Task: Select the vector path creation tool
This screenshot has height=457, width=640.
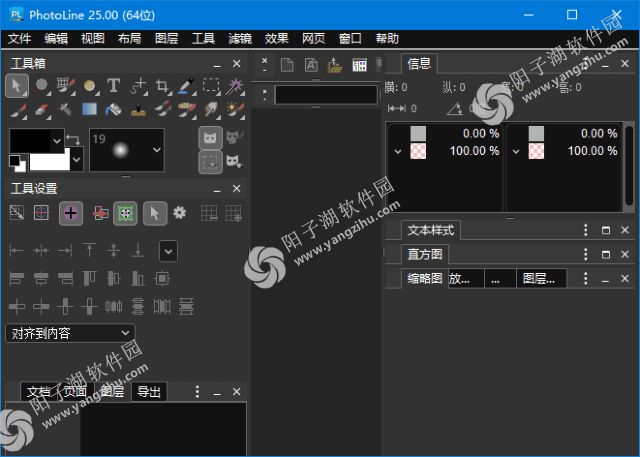Action: pyautogui.click(x=138, y=86)
